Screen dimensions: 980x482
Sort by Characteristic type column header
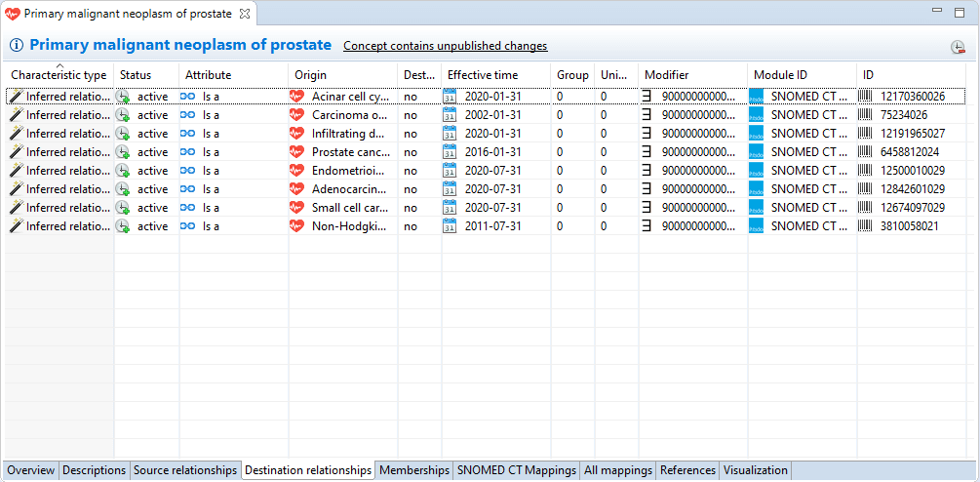(59, 75)
